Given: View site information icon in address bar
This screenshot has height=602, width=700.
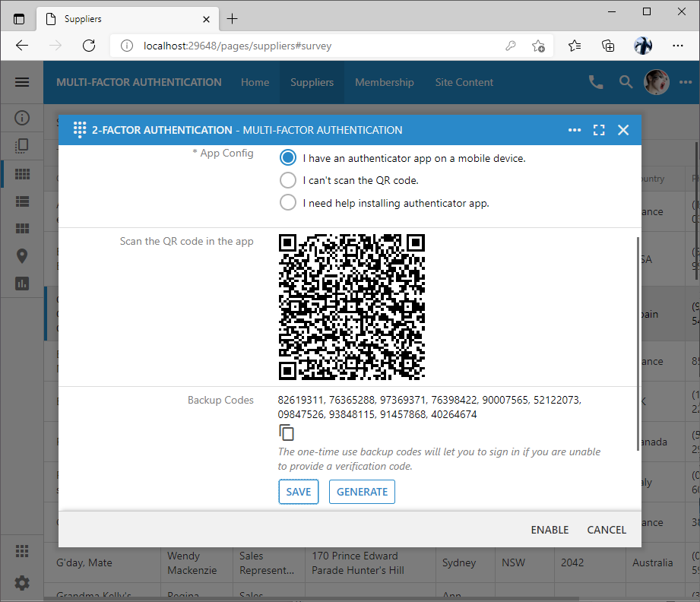Looking at the screenshot, I should click(127, 46).
